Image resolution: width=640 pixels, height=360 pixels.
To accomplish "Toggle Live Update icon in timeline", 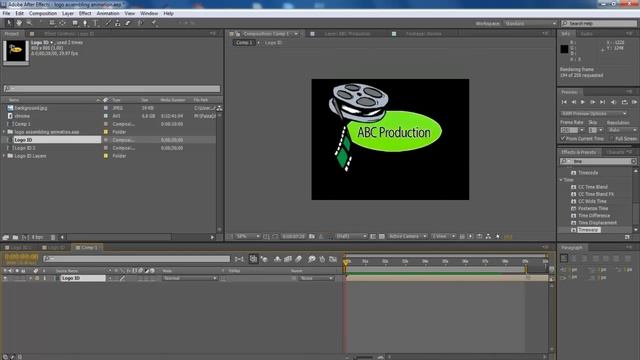I will click(253, 259).
